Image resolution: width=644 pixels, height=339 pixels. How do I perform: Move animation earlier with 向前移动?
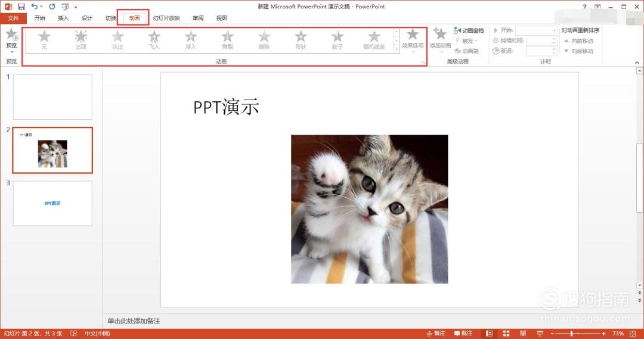click(578, 41)
